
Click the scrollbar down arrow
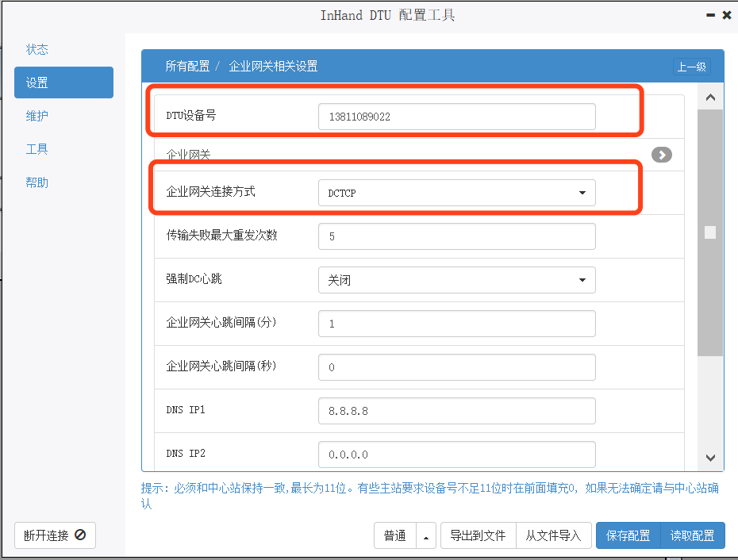click(x=710, y=458)
